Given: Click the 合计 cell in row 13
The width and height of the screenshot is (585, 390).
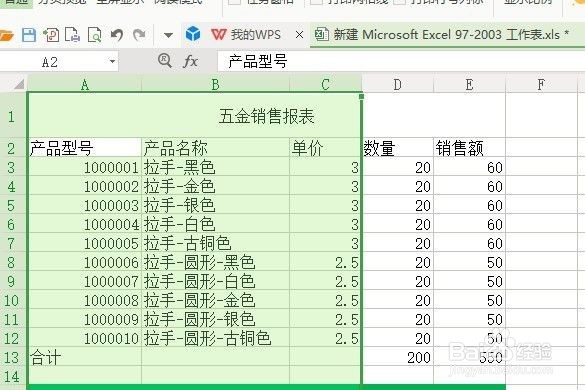Looking at the screenshot, I should [85, 357].
